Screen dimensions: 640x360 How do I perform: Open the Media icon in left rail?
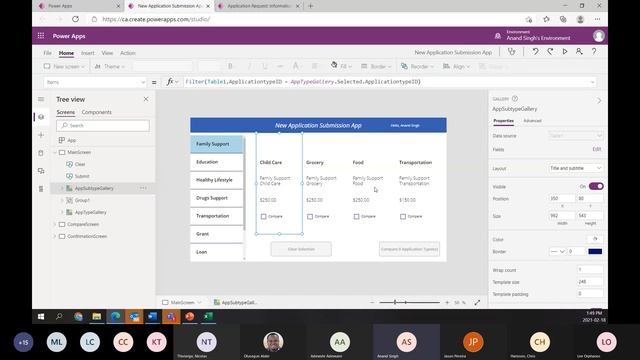click(41, 171)
